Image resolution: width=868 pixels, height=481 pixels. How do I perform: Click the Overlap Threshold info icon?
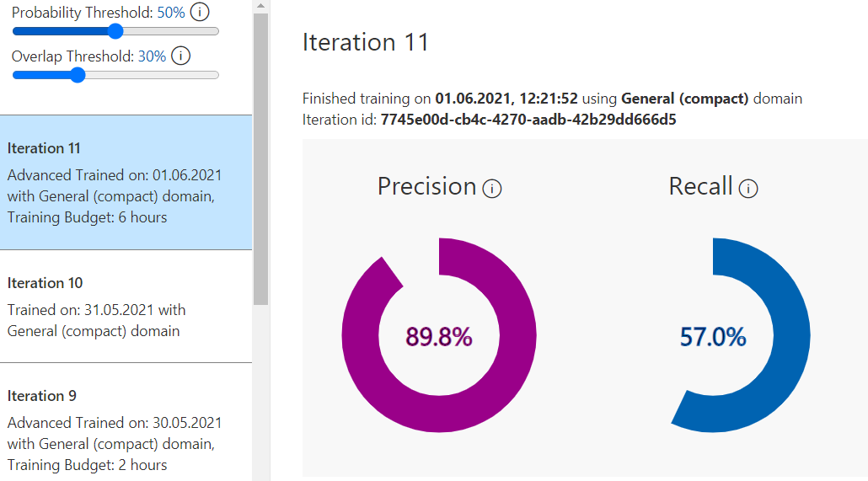click(x=180, y=56)
